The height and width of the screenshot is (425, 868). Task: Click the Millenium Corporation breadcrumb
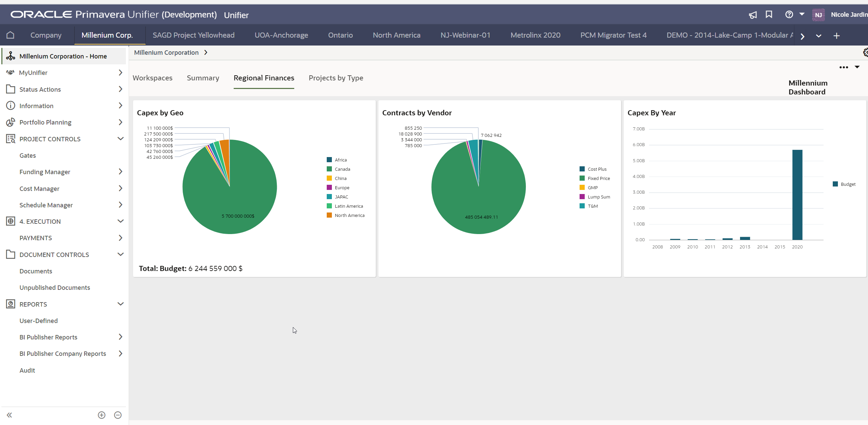click(x=166, y=52)
